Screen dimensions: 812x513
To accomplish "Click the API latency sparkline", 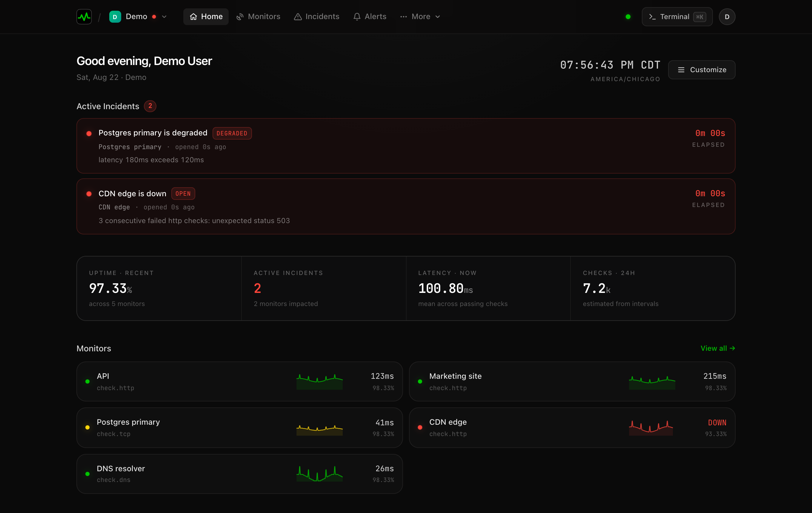I will pos(320,382).
